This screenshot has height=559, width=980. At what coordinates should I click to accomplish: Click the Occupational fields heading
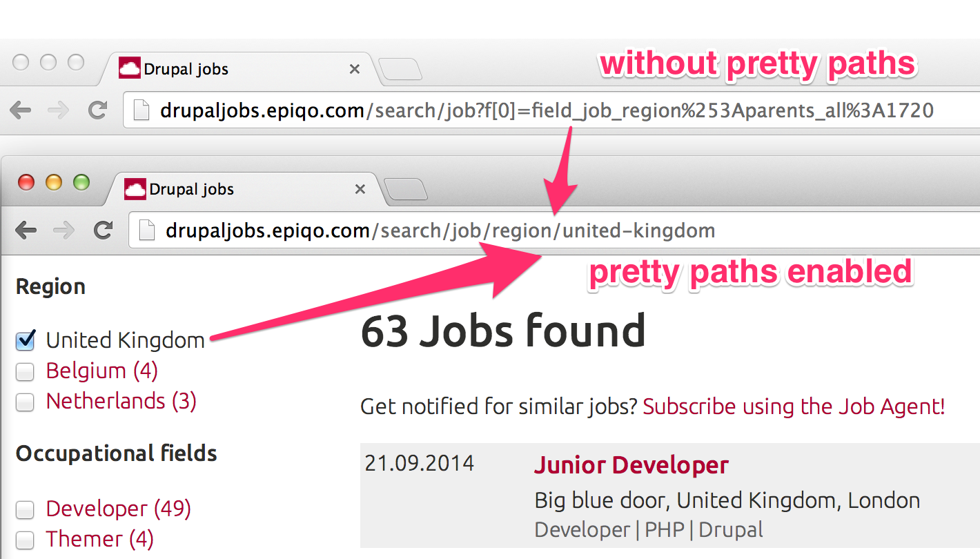pos(117,453)
